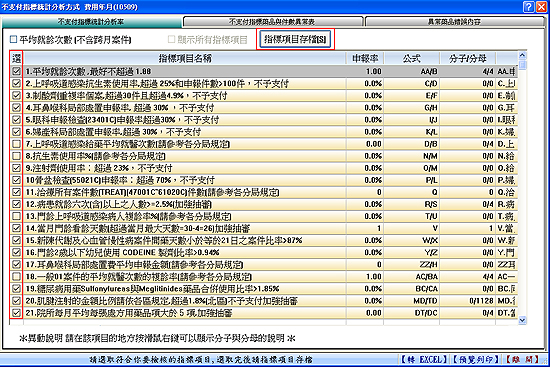The width and height of the screenshot is (550, 367).
Task: Click the 轉 EXCEL link
Action: click(x=424, y=360)
